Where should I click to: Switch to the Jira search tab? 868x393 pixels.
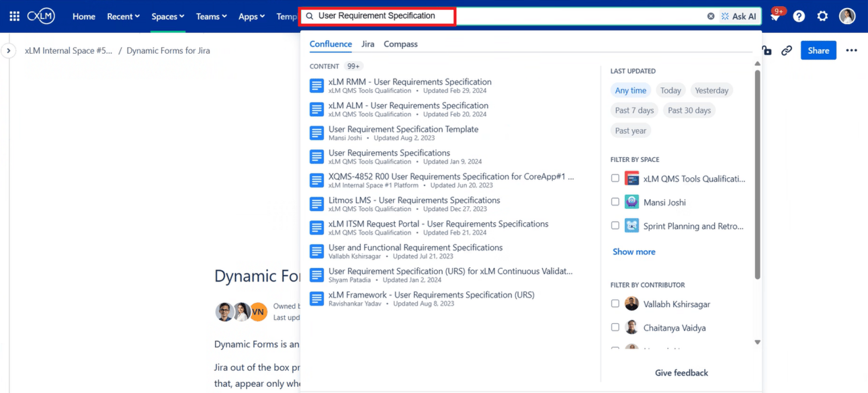coord(367,44)
